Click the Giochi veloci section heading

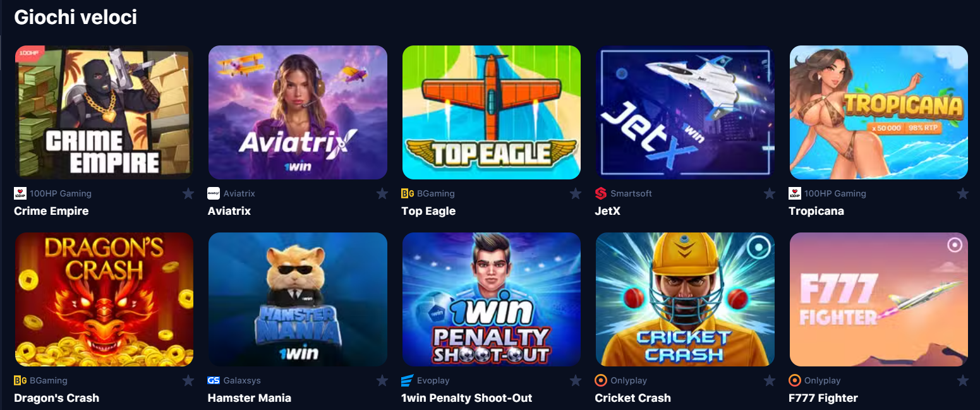[76, 17]
